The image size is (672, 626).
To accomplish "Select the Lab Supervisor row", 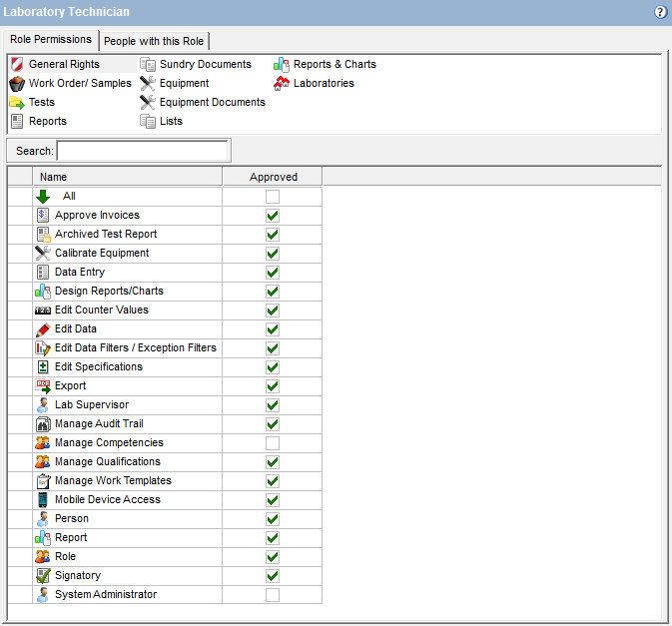I will point(92,404).
